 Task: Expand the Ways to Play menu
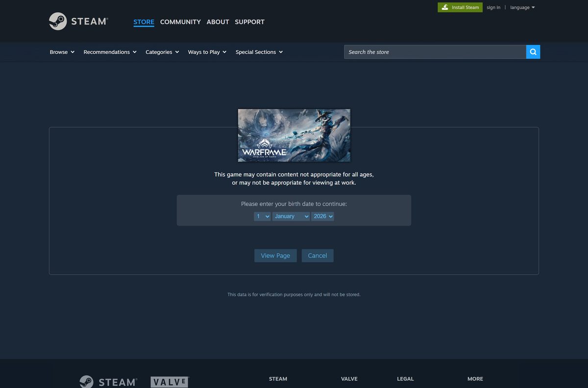point(207,52)
